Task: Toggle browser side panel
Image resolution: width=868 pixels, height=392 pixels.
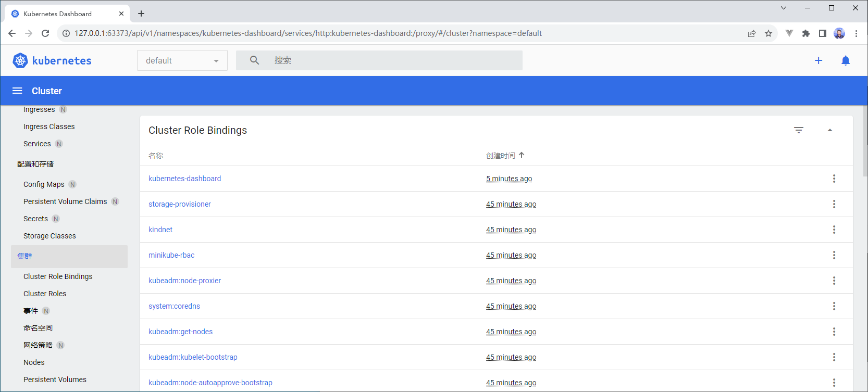Action: pos(823,33)
